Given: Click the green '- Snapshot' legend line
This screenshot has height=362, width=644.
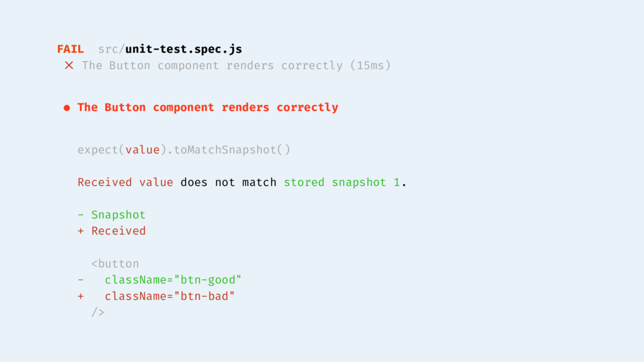Looking at the screenshot, I should 112,215.
